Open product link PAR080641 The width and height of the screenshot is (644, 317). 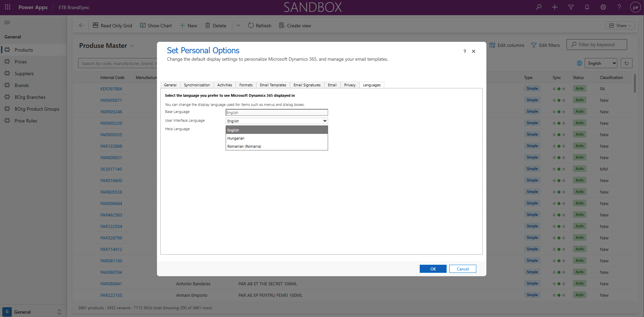[111, 284]
